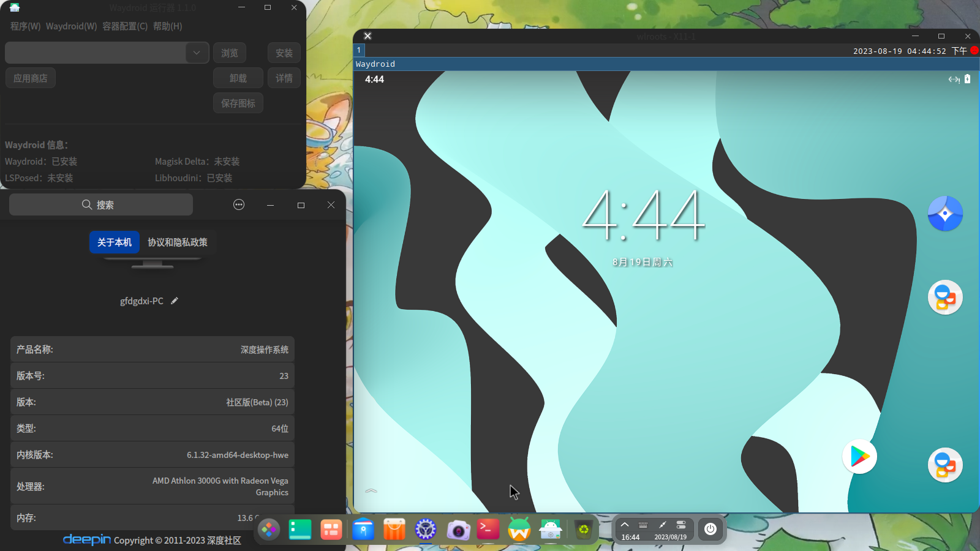Edit computer name with pencil icon
Screen dimensions: 980x551
(175, 301)
